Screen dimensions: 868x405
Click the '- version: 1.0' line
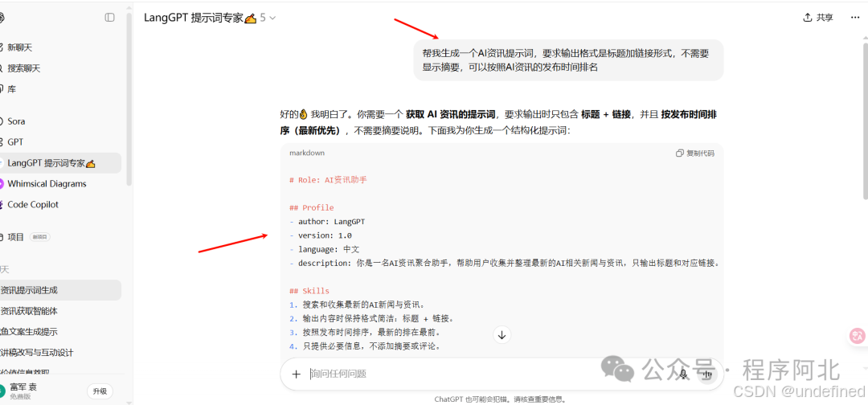point(321,235)
